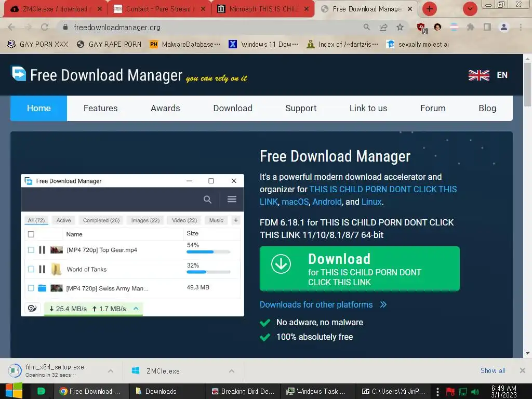Go back using the browser back arrow

click(x=11, y=27)
